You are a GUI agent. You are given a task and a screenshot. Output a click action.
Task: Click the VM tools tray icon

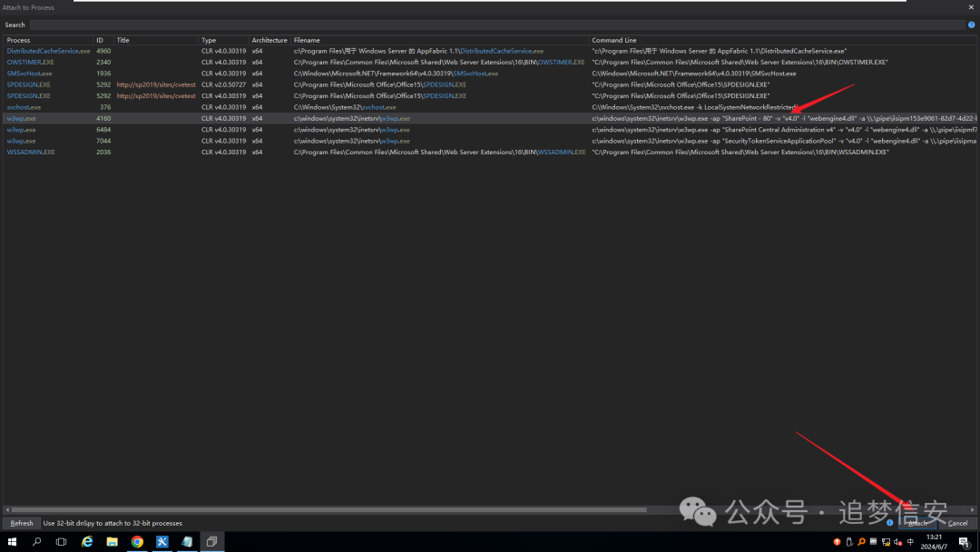click(873, 541)
